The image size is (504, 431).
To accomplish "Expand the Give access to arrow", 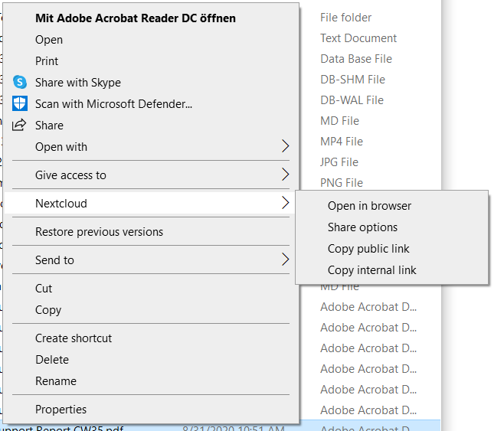I will [x=285, y=175].
